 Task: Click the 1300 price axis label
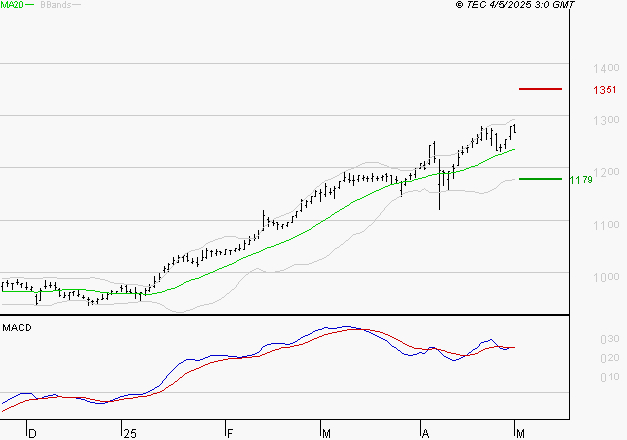(606, 120)
